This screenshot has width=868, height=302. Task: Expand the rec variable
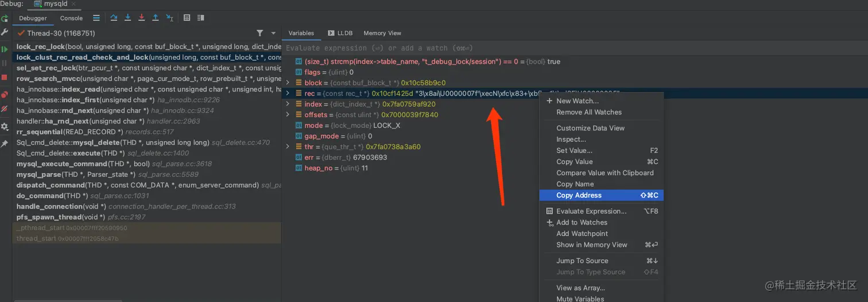(x=288, y=94)
